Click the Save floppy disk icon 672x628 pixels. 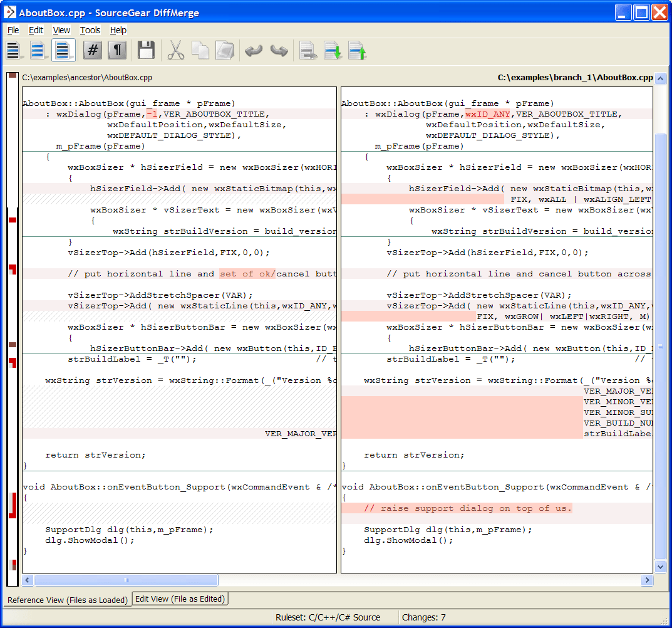click(146, 50)
